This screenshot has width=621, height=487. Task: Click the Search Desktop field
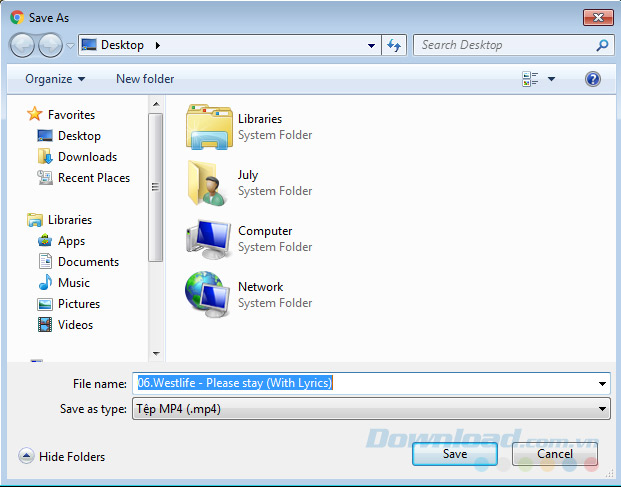pos(513,45)
